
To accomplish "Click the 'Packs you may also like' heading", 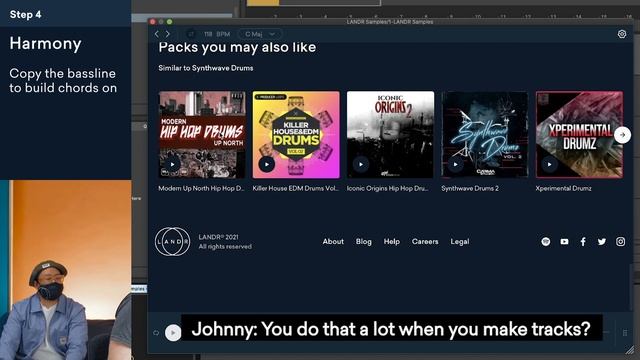I will click(x=237, y=47).
